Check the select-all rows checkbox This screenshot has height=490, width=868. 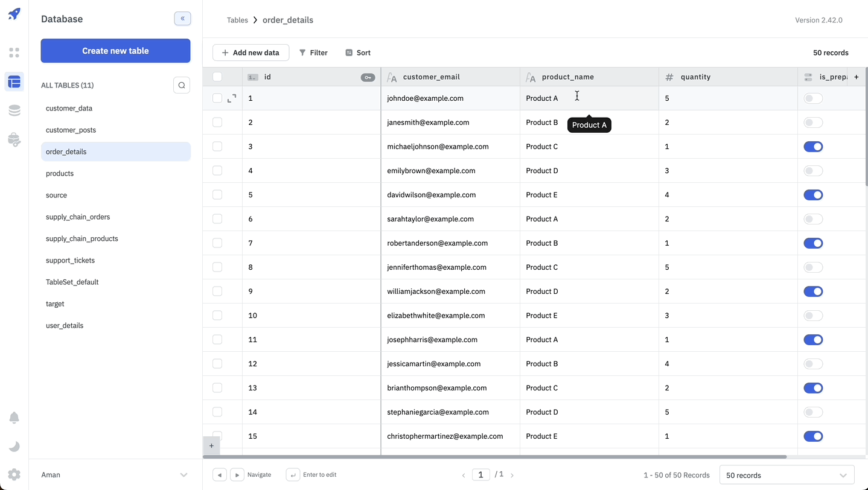217,77
